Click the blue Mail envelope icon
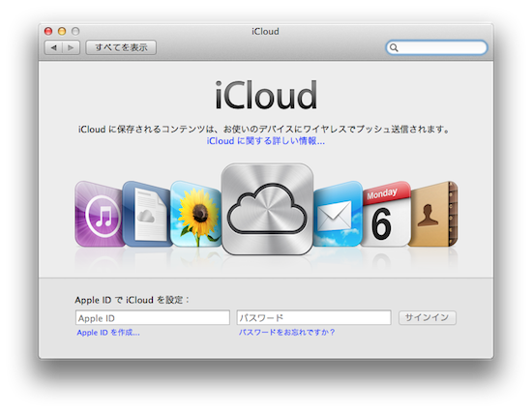 tap(338, 214)
